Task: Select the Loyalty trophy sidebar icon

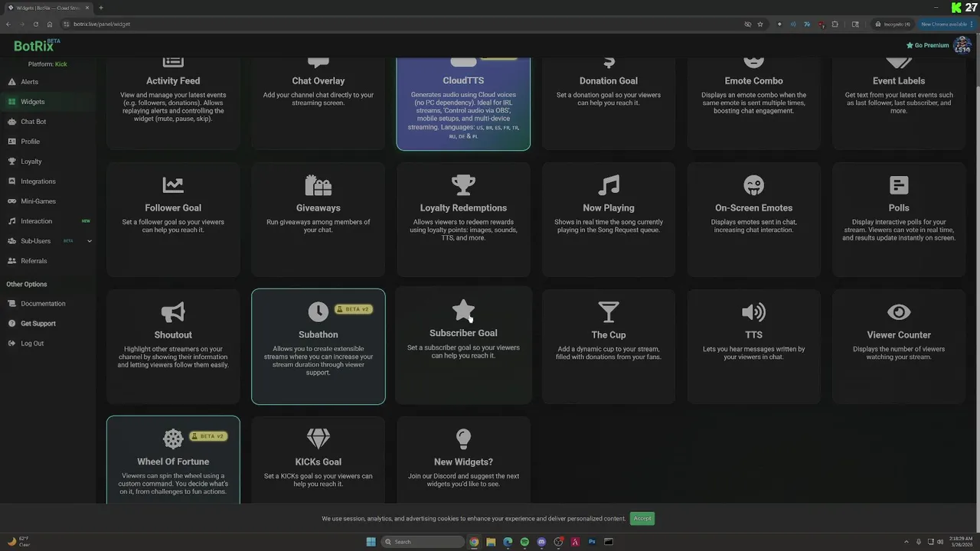Action: (12, 161)
